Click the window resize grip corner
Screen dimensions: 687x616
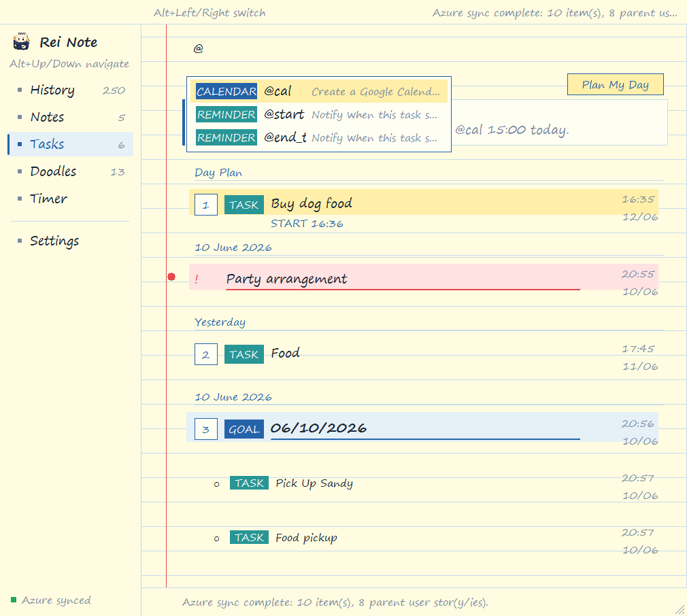pyautogui.click(x=680, y=609)
